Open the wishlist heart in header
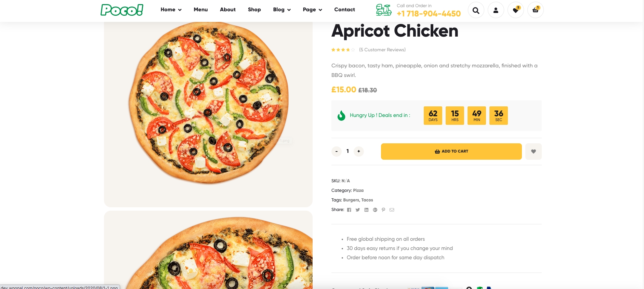 pos(516,10)
